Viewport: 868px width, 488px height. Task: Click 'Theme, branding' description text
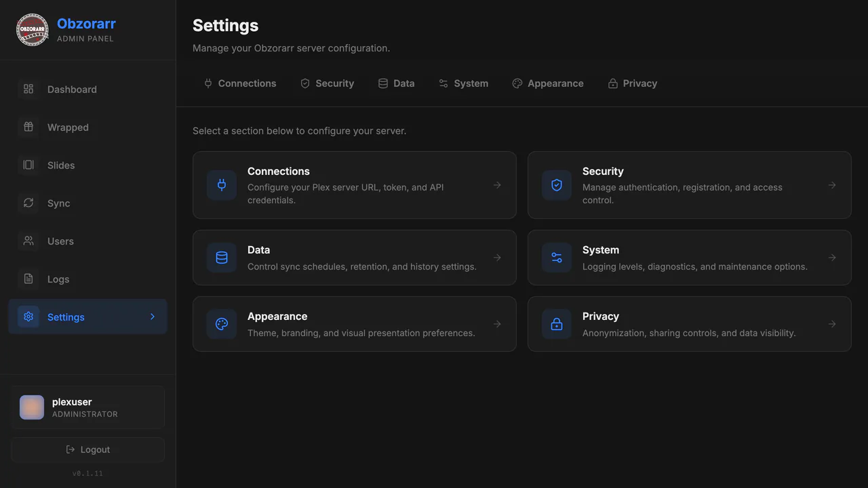pyautogui.click(x=361, y=333)
